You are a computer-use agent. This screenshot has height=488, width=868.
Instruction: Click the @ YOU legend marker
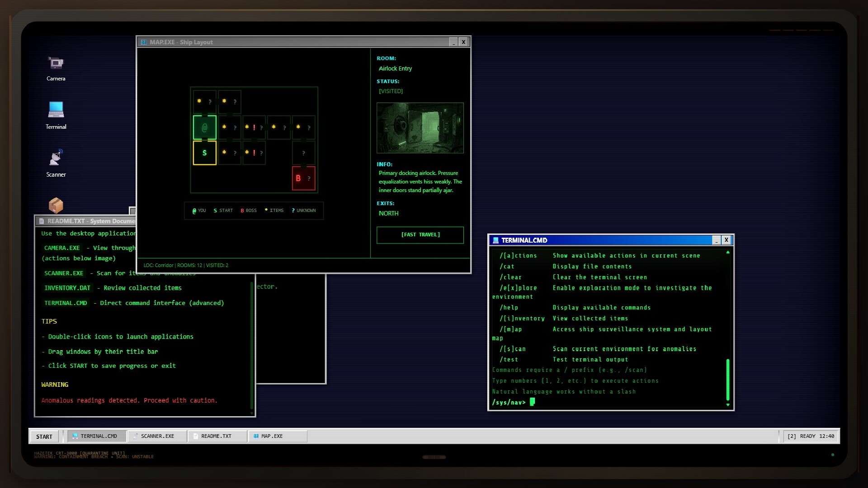[x=199, y=210]
